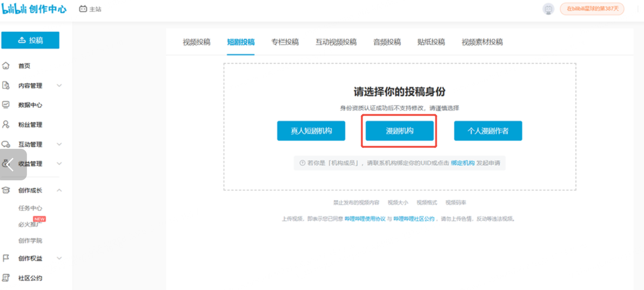This screenshot has height=290, width=644.
Task: Click 视频格式 info text
Action: (x=427, y=203)
